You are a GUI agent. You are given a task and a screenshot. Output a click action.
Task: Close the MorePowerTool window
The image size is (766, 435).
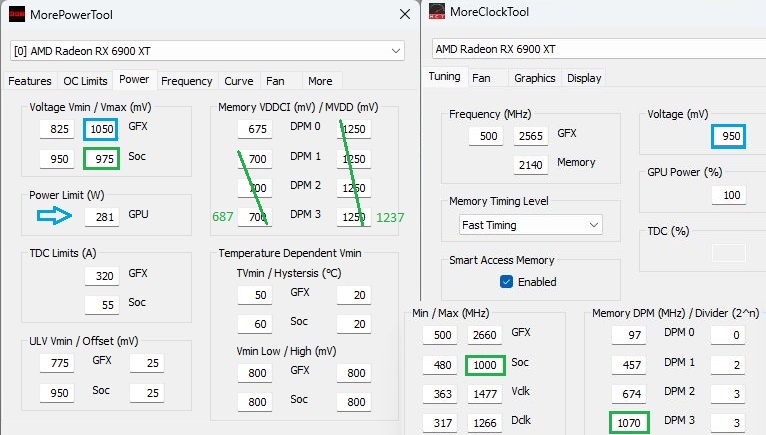point(404,14)
